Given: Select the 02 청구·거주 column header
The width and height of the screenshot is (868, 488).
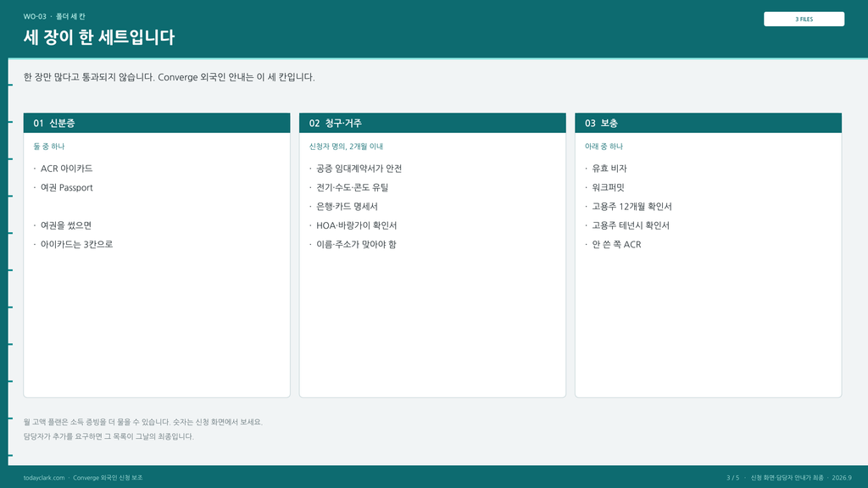Looking at the screenshot, I should pos(432,123).
